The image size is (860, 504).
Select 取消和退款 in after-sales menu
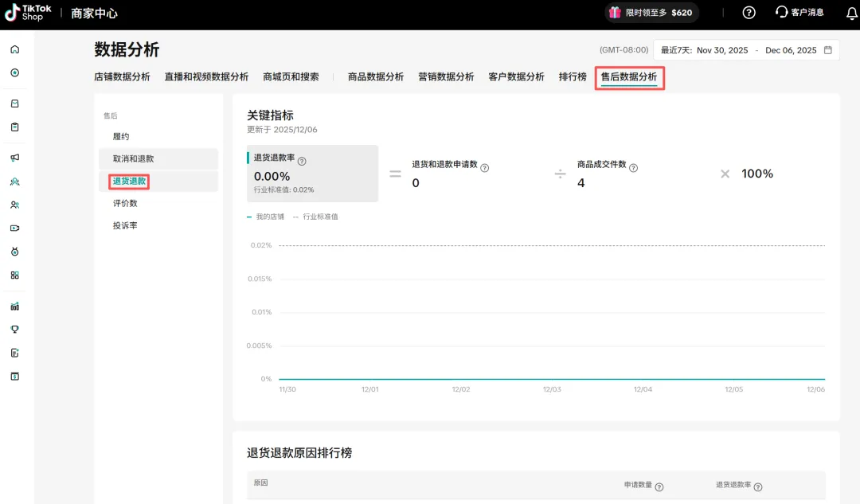click(x=134, y=159)
